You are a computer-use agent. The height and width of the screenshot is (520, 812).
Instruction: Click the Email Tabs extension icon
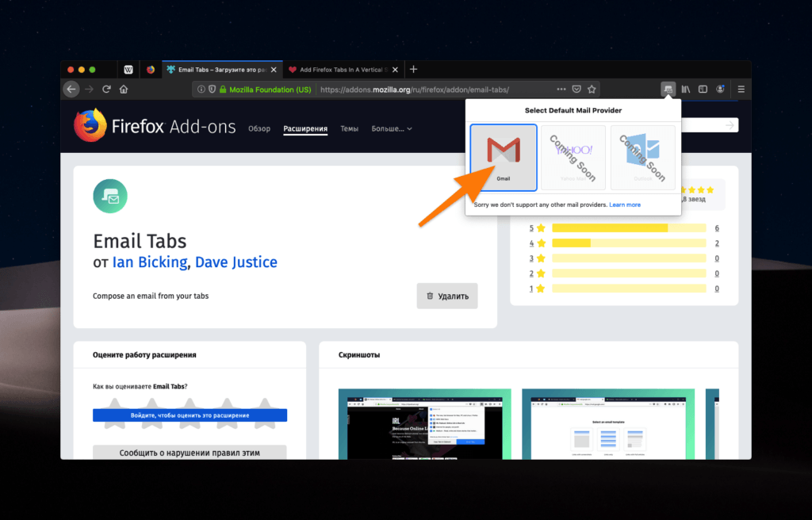pyautogui.click(x=110, y=196)
